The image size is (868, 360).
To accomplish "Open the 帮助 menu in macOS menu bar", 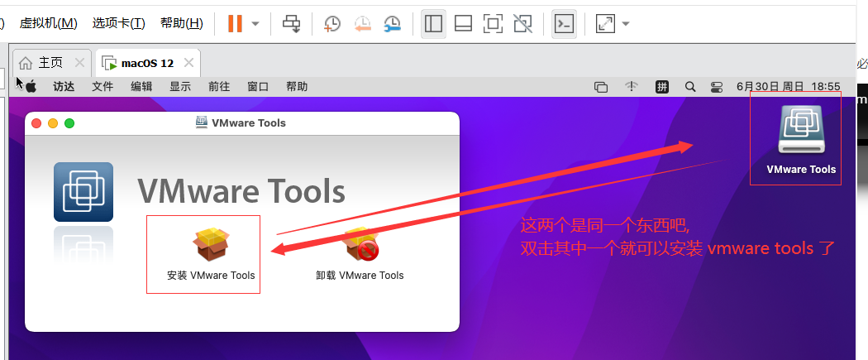I will 296,86.
